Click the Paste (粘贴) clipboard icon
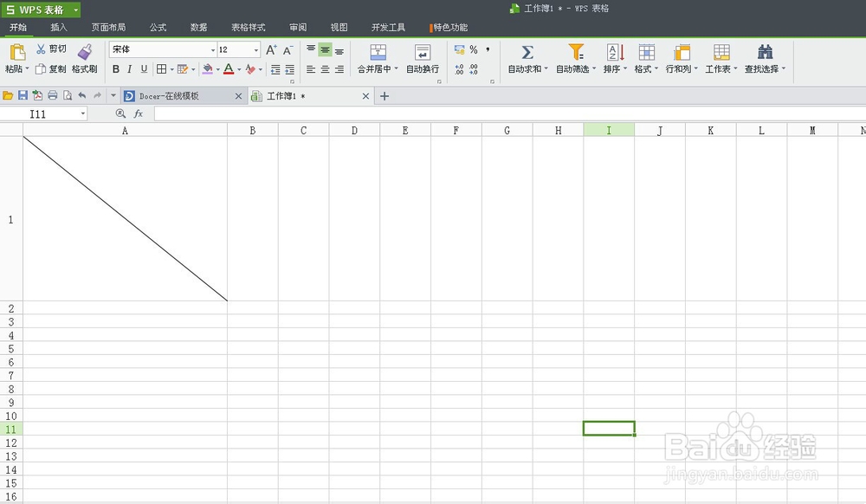 pos(17,52)
